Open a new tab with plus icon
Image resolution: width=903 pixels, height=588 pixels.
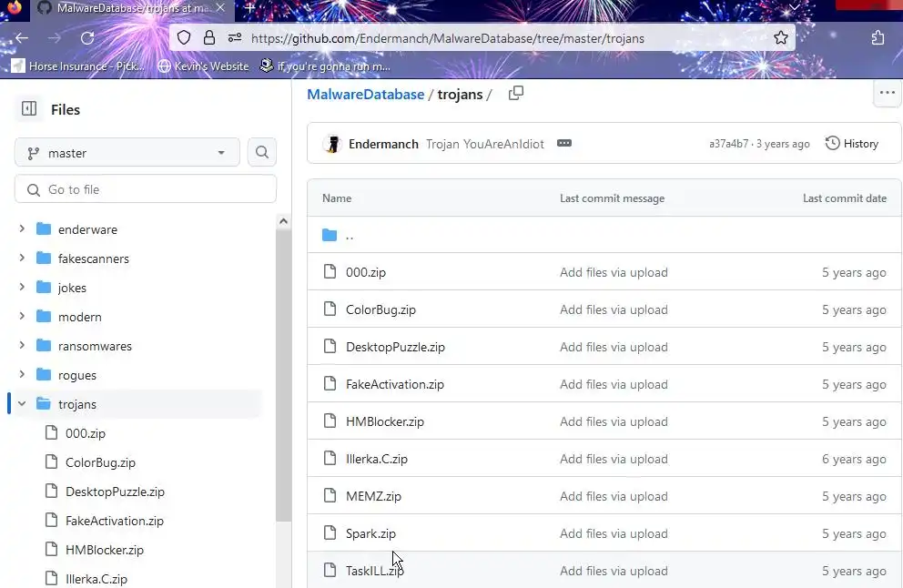(x=250, y=8)
